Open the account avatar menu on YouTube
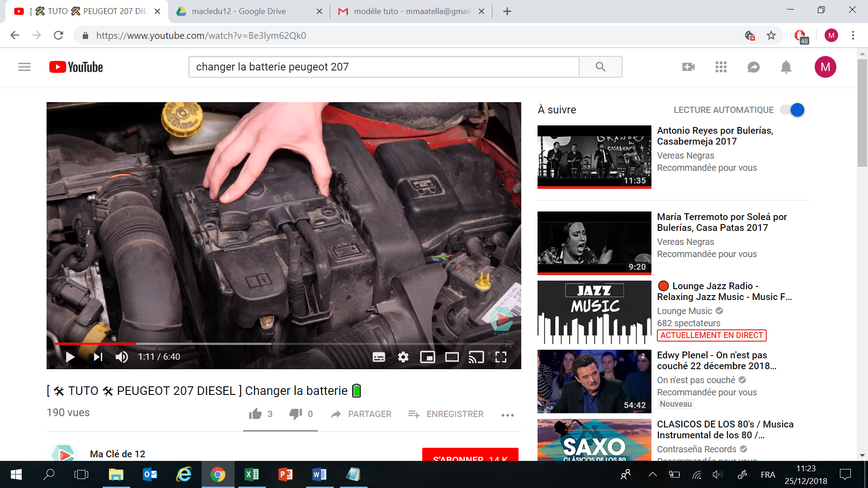 coord(826,67)
